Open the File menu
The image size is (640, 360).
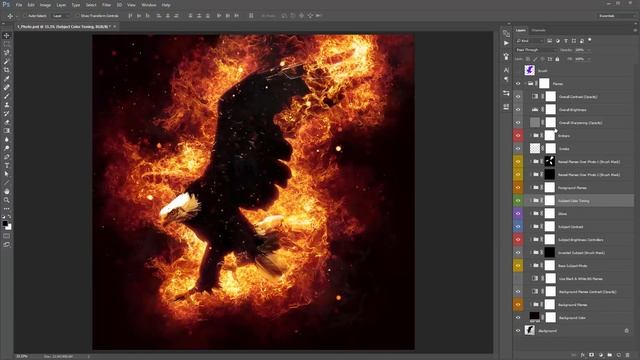(x=19, y=5)
